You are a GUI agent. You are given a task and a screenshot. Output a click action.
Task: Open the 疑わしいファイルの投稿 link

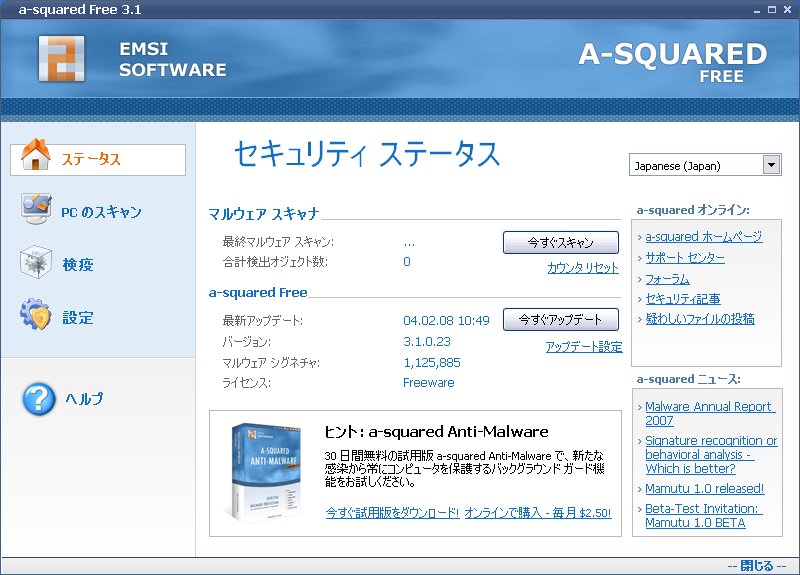pyautogui.click(x=700, y=319)
